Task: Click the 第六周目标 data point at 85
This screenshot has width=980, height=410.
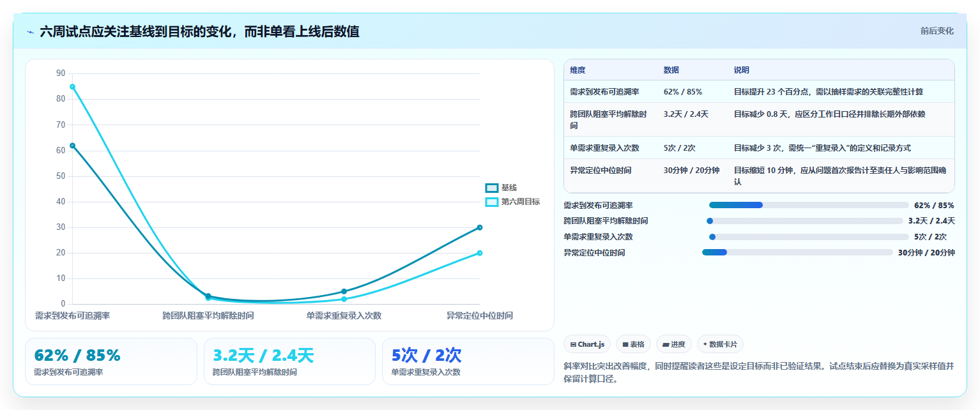Action: [72, 87]
